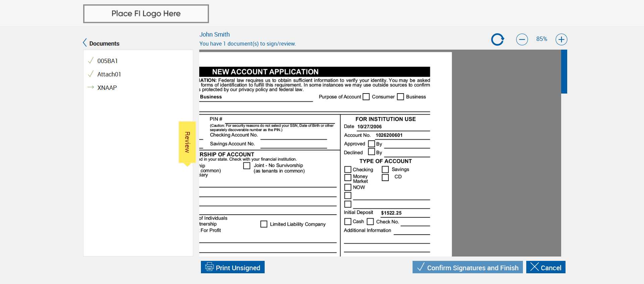Open the 005BA1 document
The width and height of the screenshot is (644, 284).
click(107, 61)
